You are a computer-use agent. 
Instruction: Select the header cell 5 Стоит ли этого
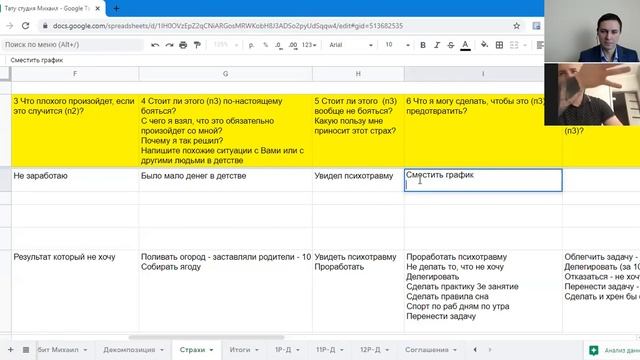358,131
